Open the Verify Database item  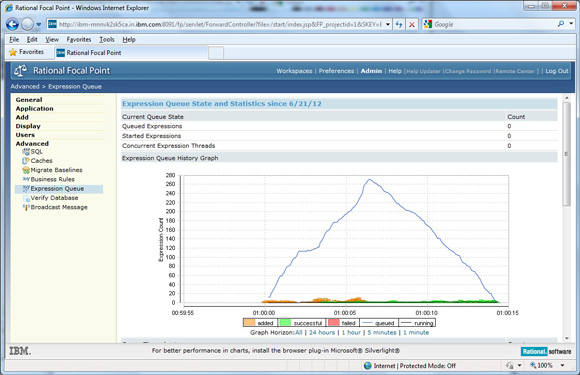(54, 198)
